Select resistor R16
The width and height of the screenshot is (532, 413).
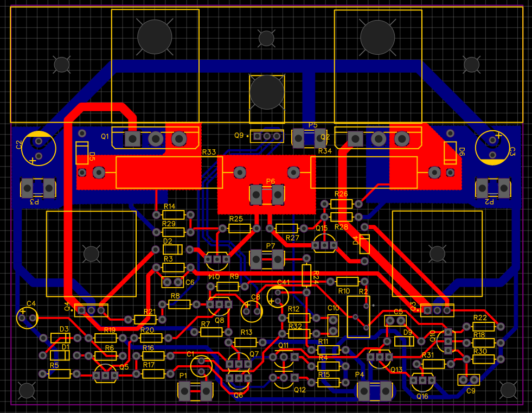point(153,355)
